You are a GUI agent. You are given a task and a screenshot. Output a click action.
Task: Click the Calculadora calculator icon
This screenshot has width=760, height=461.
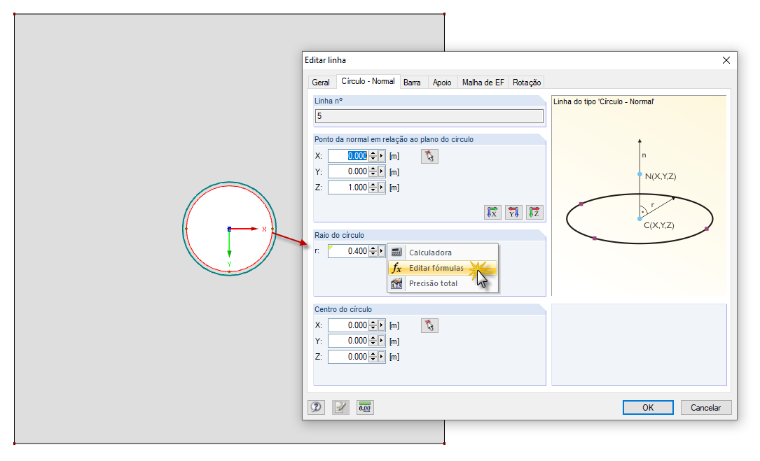click(x=396, y=252)
